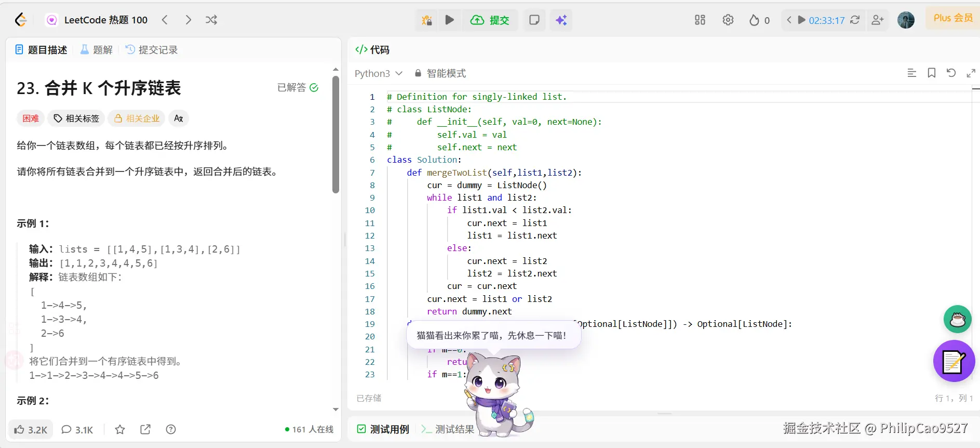This screenshot has height=448, width=980.
Task: Click the bookmark icon in the code editor
Action: click(x=932, y=73)
